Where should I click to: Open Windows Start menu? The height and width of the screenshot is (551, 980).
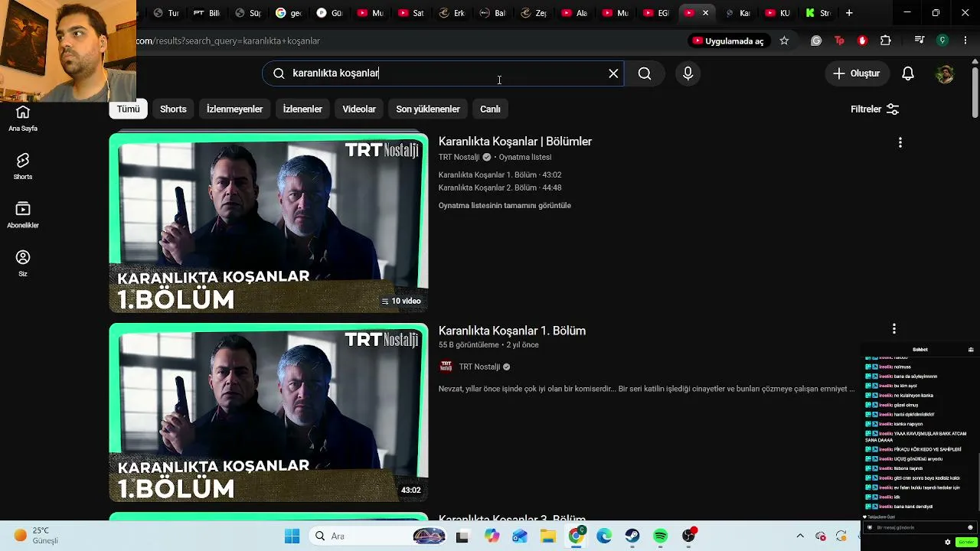(292, 536)
